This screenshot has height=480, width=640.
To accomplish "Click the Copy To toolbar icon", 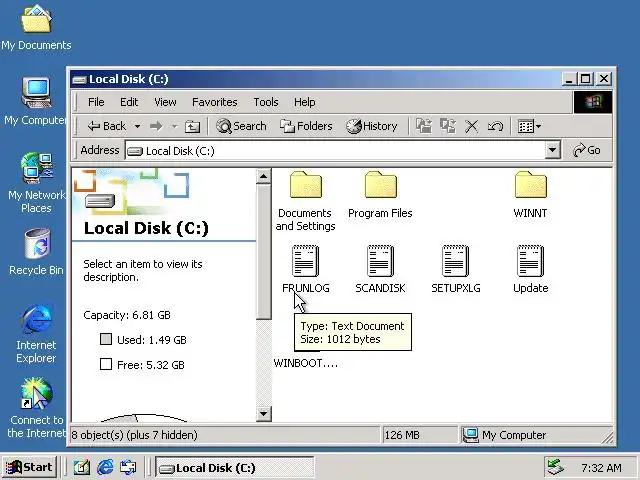I will click(x=448, y=126).
